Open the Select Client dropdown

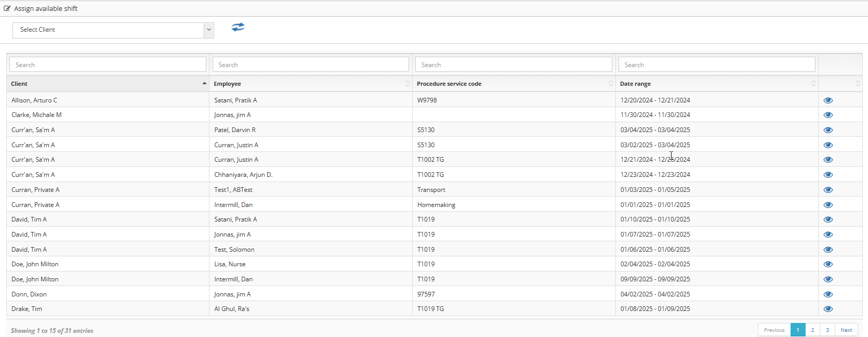[x=113, y=30]
